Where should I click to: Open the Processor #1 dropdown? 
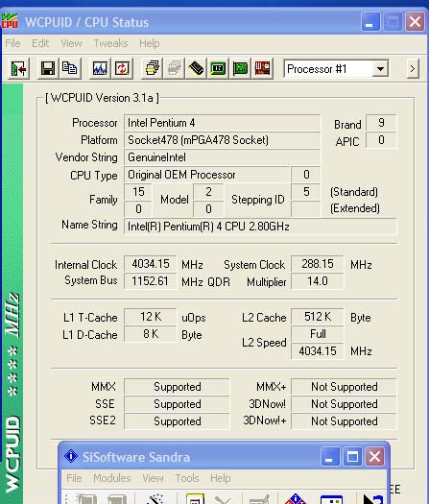tap(336, 69)
